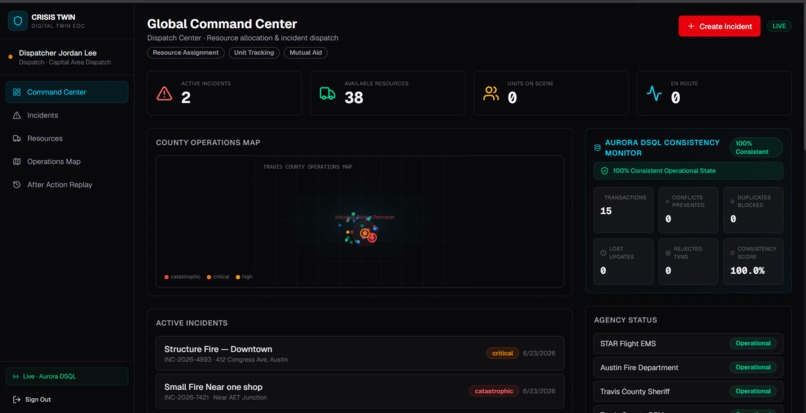Click the Command Center grid icon in sidebar
806x413 pixels.
click(16, 92)
